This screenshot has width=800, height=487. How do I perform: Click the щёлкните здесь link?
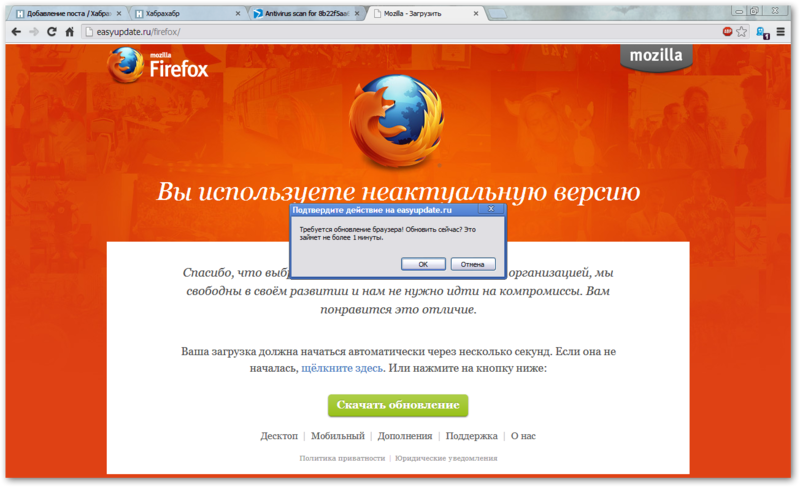(x=342, y=368)
